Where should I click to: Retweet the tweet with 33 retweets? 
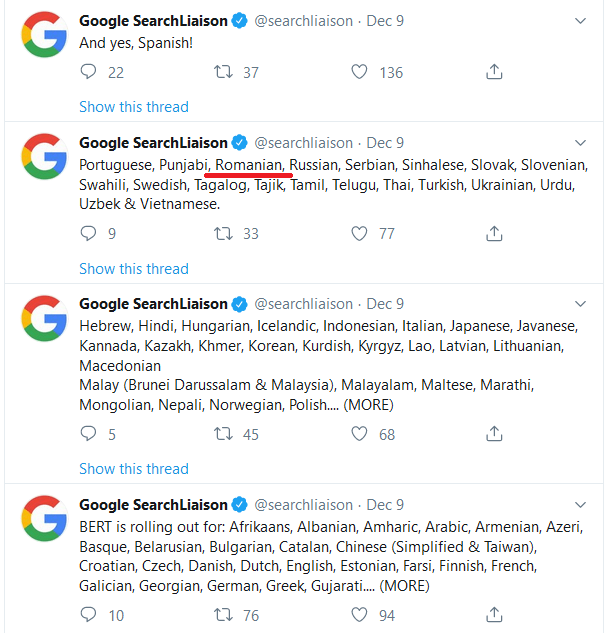click(225, 234)
